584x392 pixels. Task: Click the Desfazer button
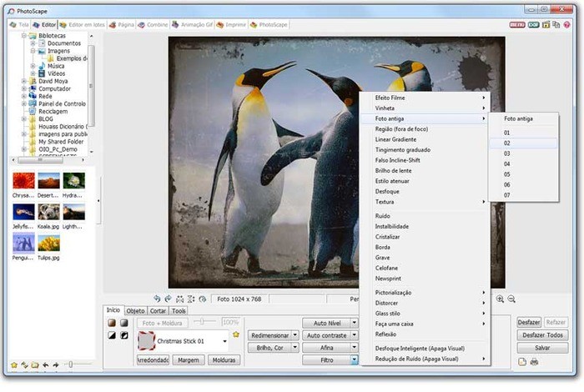pyautogui.click(x=529, y=323)
